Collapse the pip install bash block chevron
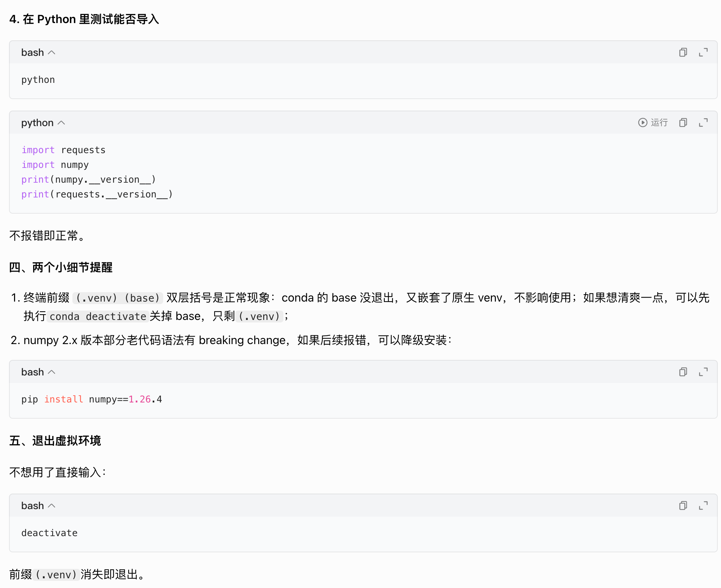 51,372
